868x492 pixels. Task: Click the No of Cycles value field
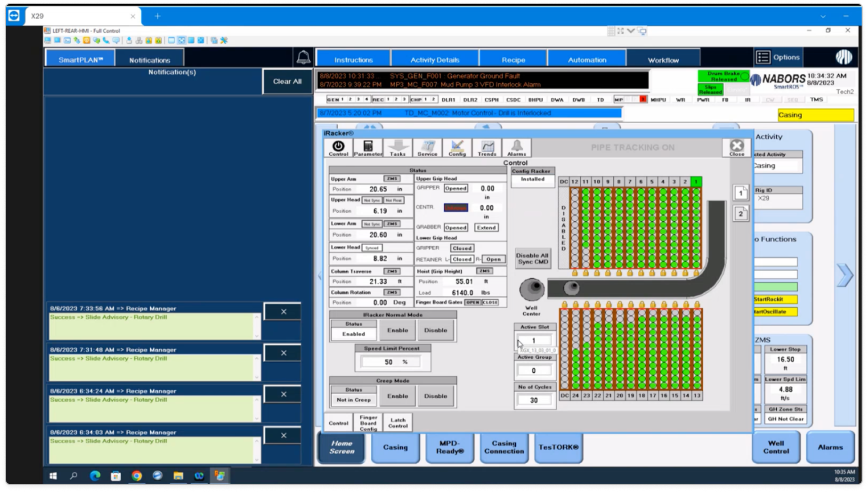(534, 400)
